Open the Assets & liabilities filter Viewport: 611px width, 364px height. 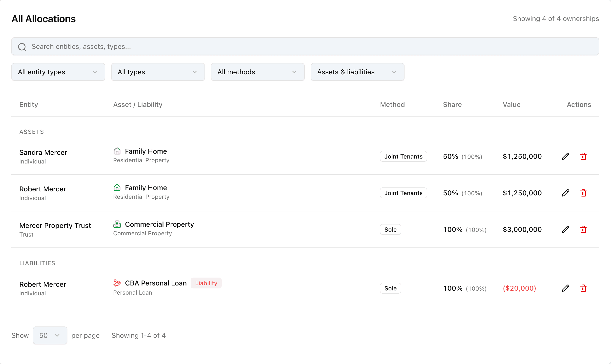(x=358, y=72)
